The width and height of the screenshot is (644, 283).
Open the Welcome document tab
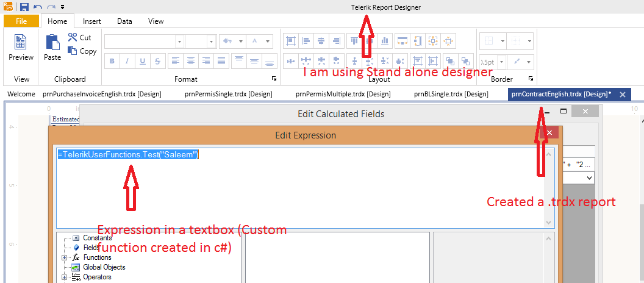pos(21,94)
